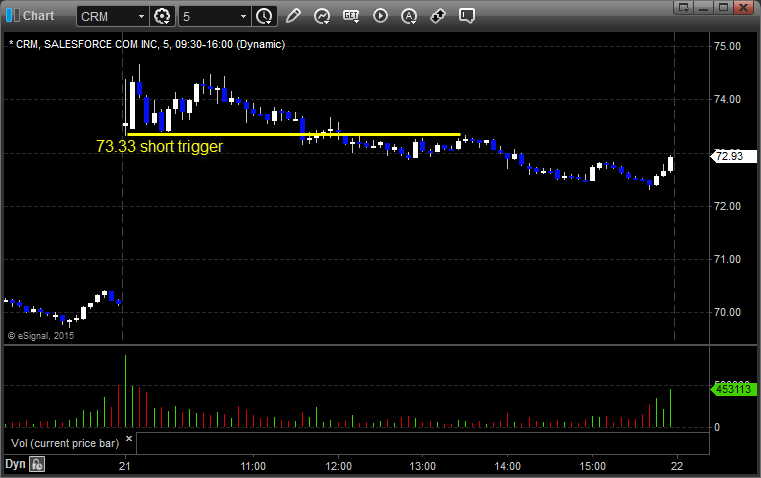761x478 pixels.
Task: Open the time template clock menu
Action: click(265, 16)
